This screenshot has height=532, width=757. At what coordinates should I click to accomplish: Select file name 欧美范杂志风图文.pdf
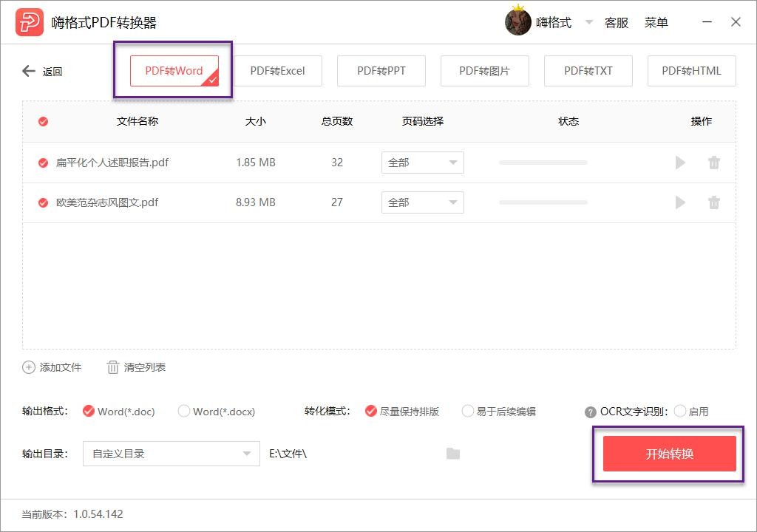107,202
